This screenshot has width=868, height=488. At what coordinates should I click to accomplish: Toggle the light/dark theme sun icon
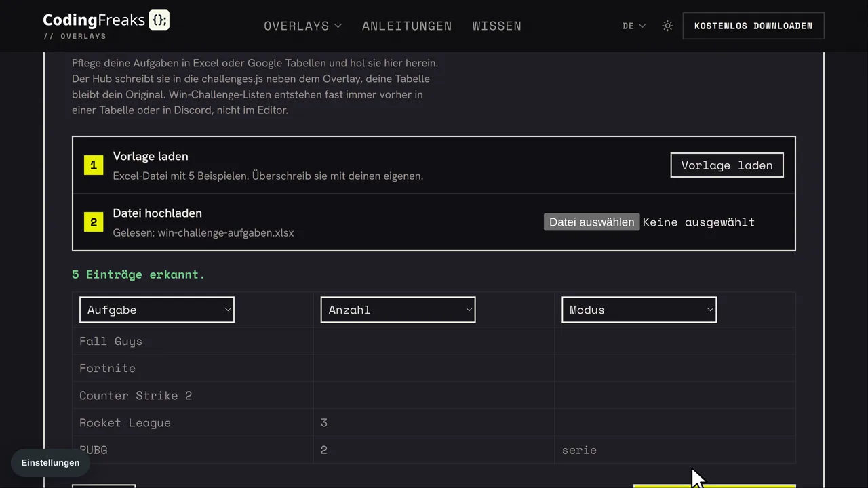click(668, 26)
